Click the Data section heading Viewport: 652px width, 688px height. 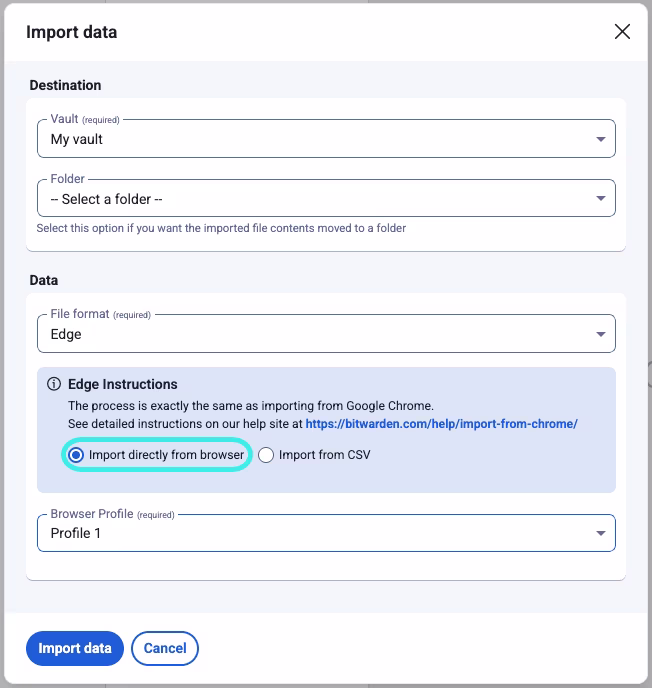tap(44, 280)
